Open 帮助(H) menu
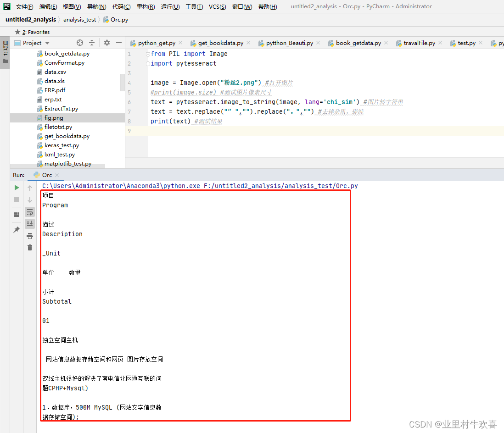This screenshot has width=504, height=433. pyautogui.click(x=268, y=7)
